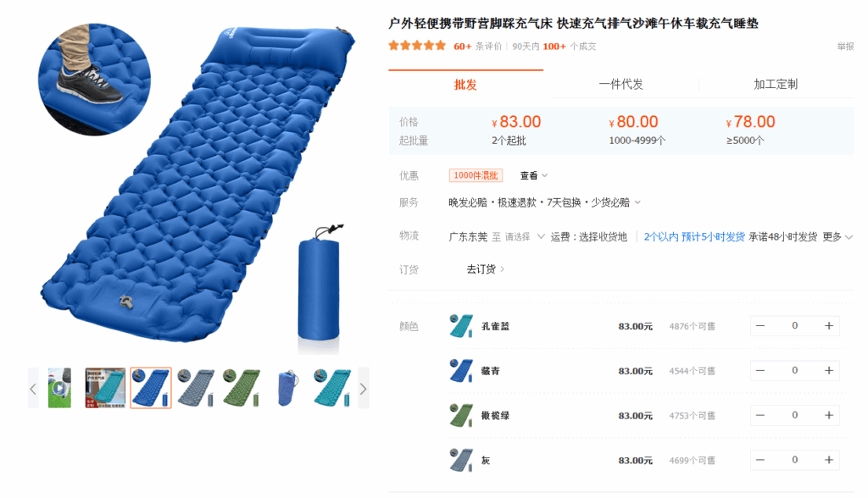
Task: Select the grey mattress thumbnail
Action: click(x=196, y=388)
